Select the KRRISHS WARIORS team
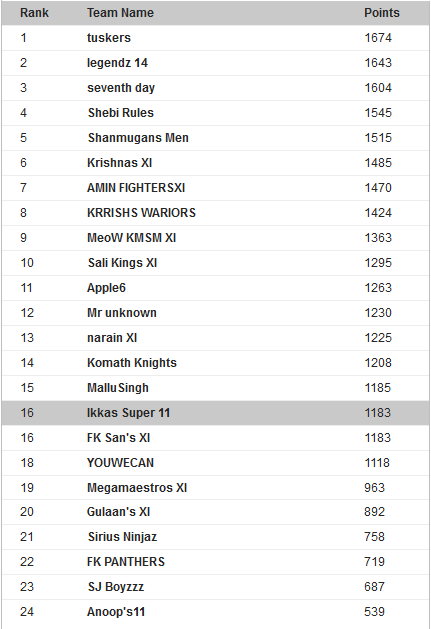431x629 pixels. tap(141, 213)
